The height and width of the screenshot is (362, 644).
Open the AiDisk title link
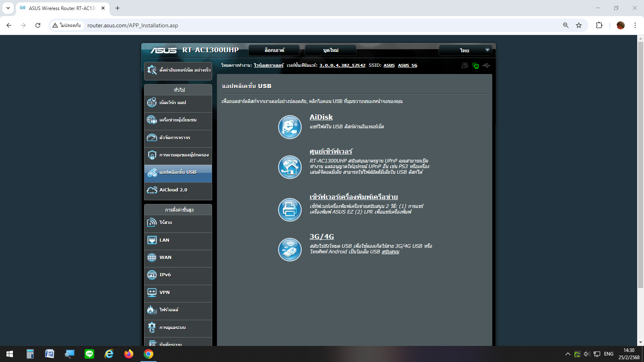coord(321,117)
